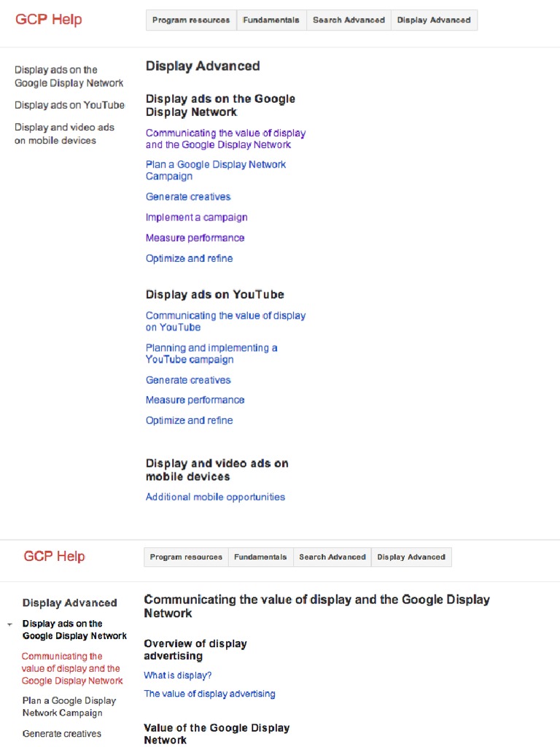Open Search Advanced tab in the lower navigation bar

pos(332,557)
